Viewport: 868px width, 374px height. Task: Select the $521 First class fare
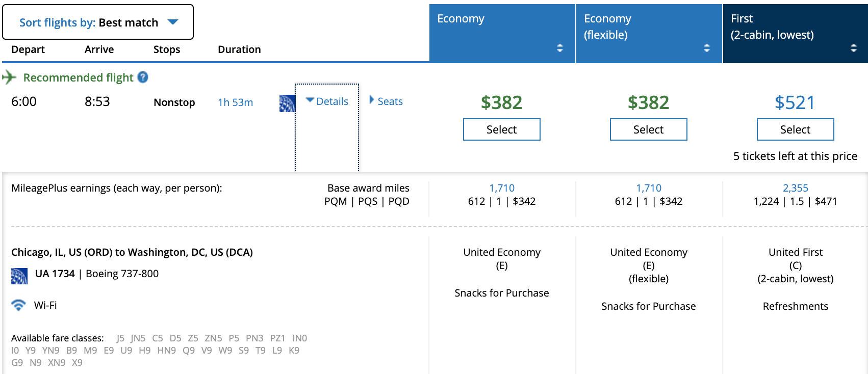point(795,129)
